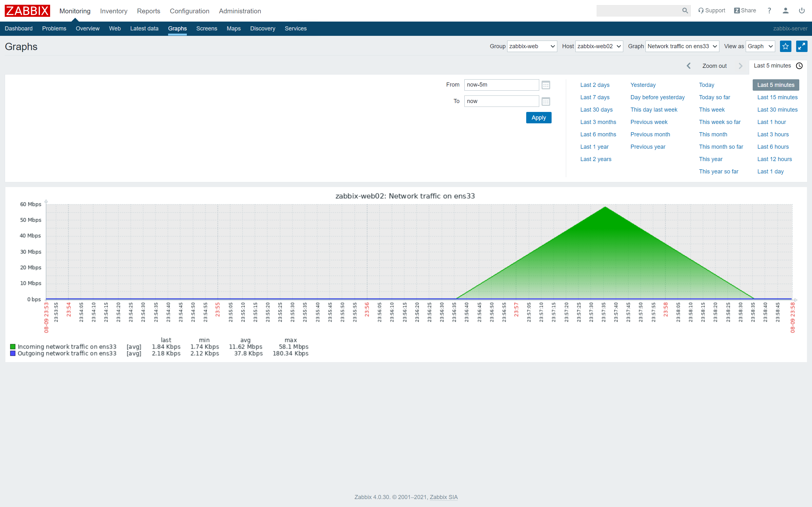Click the To input field
Screen dimensions: 812x507
tap(501, 101)
